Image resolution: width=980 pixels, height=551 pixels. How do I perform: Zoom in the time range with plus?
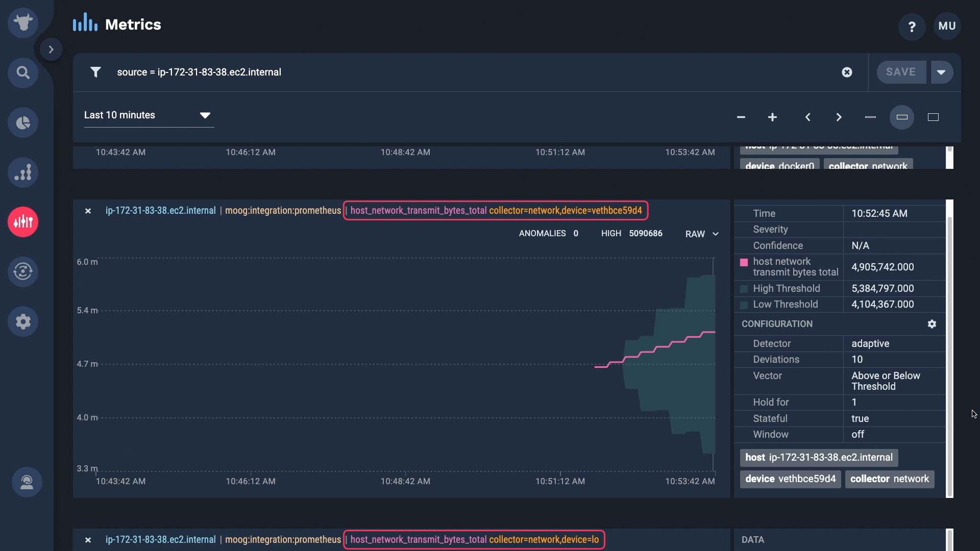click(x=772, y=117)
